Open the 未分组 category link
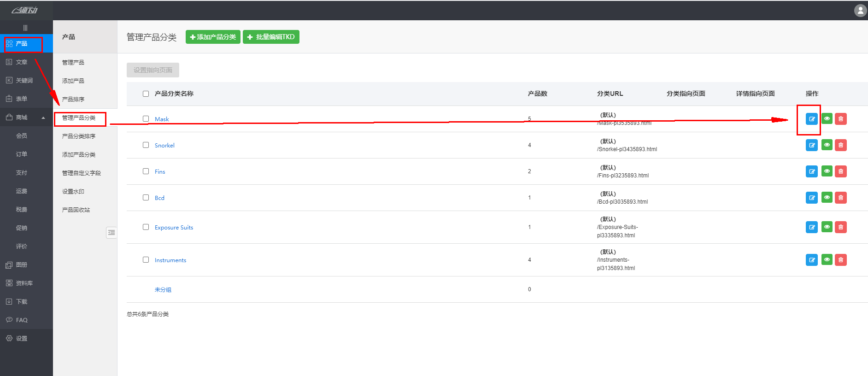 click(x=163, y=289)
